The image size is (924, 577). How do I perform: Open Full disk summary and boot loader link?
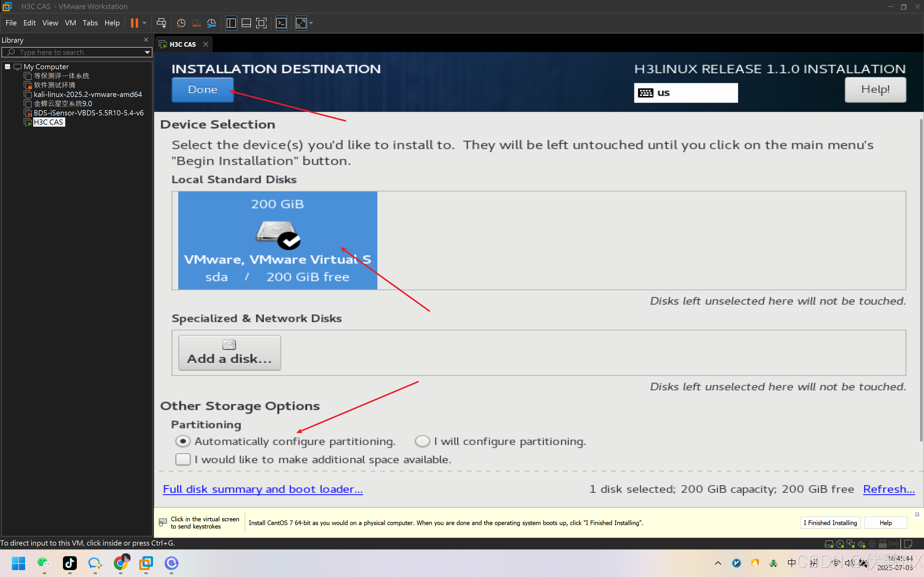click(x=263, y=489)
